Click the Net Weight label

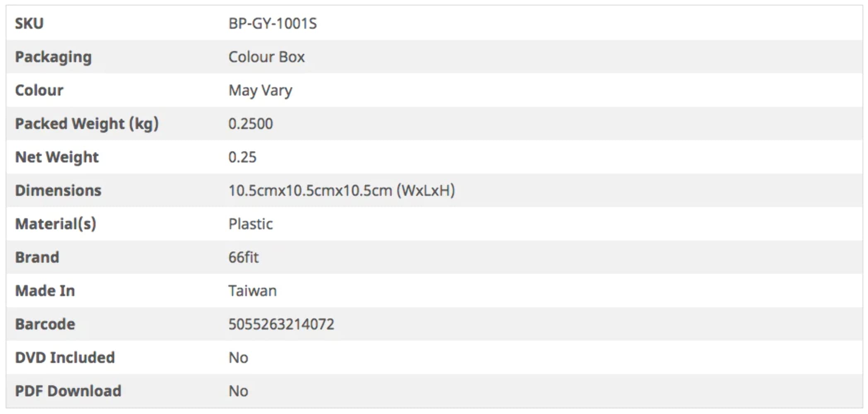point(57,157)
